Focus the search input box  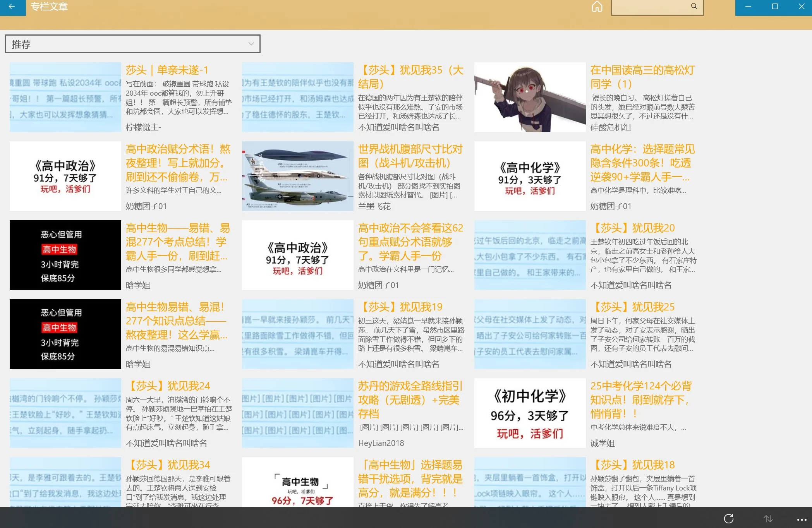tap(657, 7)
